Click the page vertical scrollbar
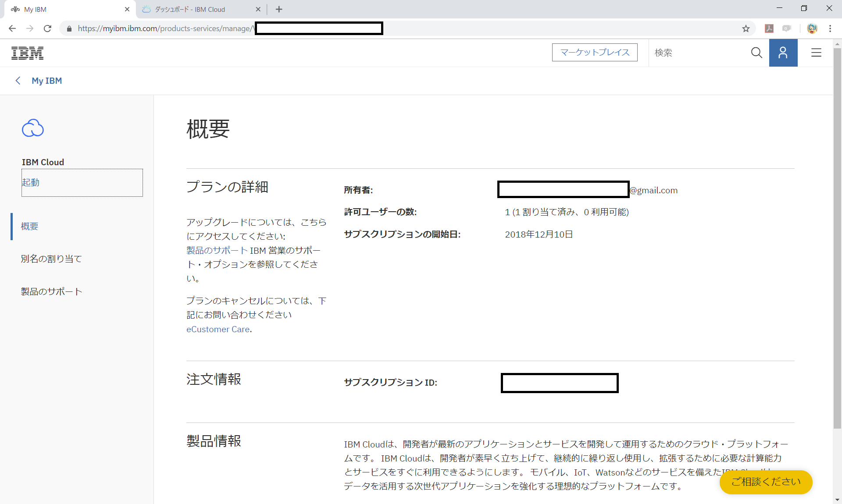Viewport: 842px width, 504px height. click(x=837, y=237)
